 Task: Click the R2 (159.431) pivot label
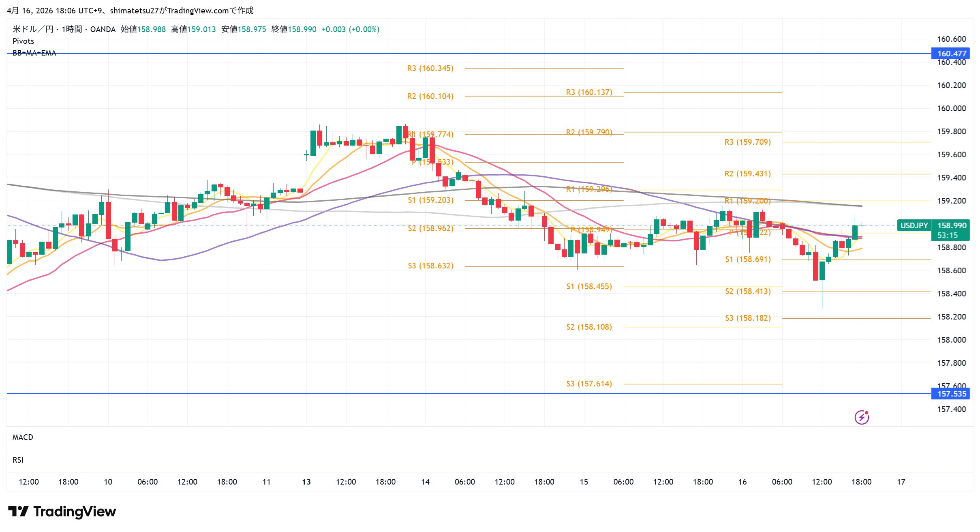(747, 174)
